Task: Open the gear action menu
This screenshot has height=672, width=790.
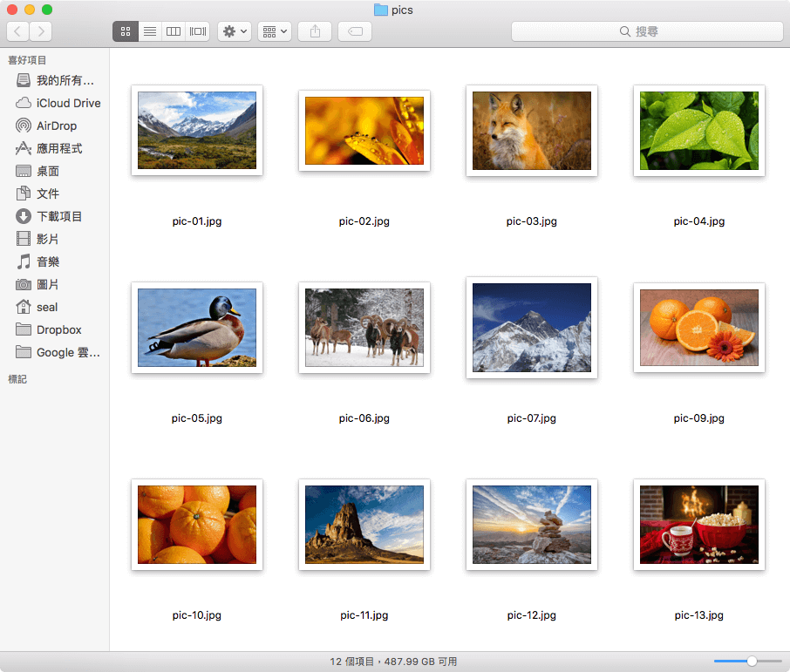Action: pyautogui.click(x=235, y=31)
